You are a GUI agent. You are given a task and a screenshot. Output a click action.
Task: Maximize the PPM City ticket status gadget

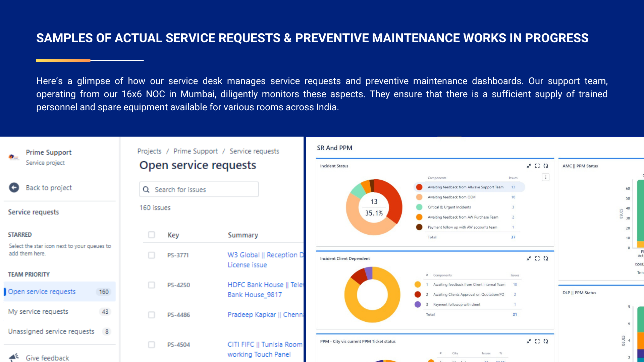pos(537,341)
